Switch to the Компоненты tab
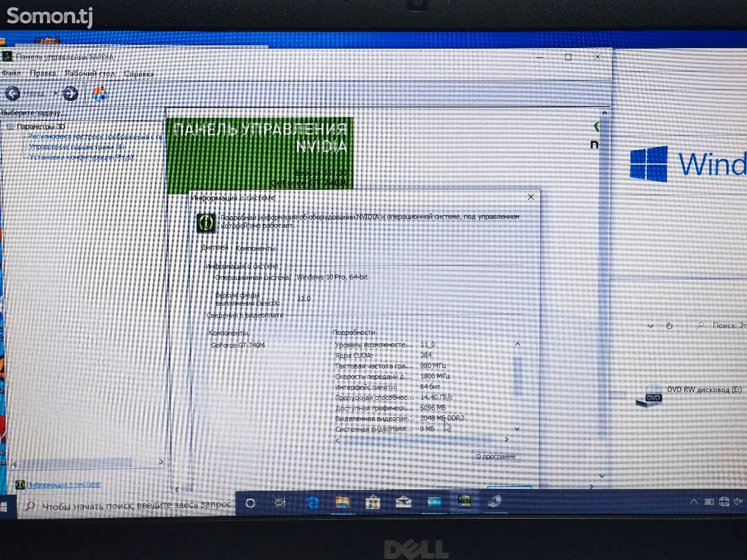 pyautogui.click(x=255, y=248)
